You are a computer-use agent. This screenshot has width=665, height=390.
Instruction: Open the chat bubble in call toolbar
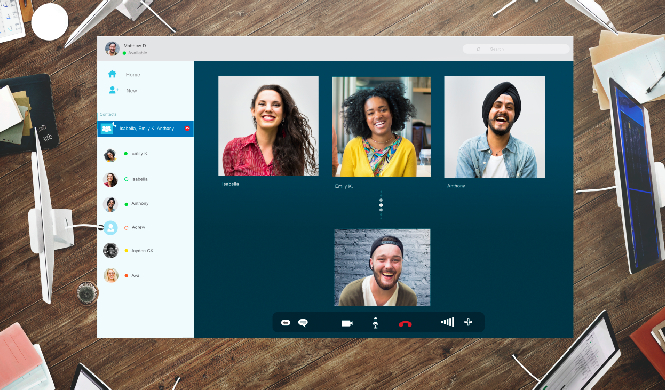click(x=303, y=323)
